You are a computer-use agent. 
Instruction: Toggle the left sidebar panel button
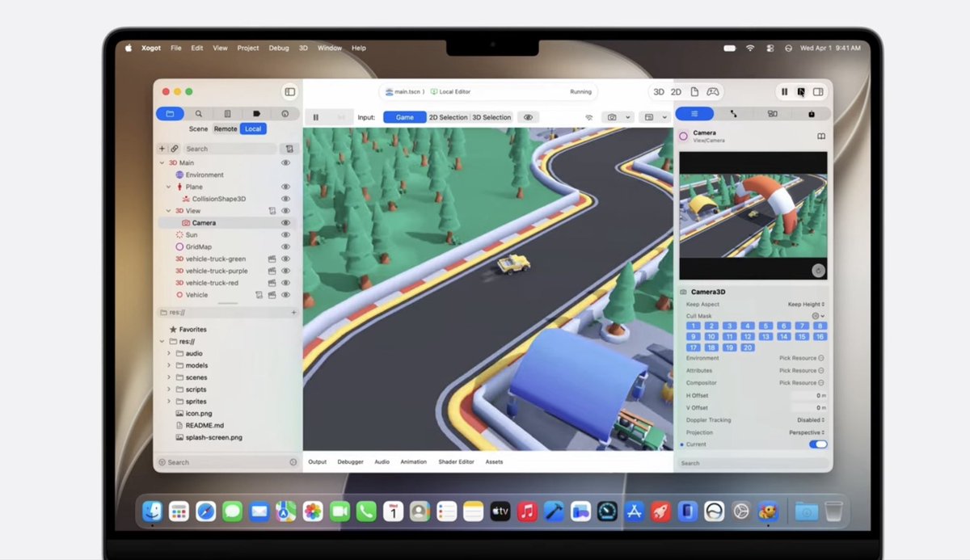(289, 92)
